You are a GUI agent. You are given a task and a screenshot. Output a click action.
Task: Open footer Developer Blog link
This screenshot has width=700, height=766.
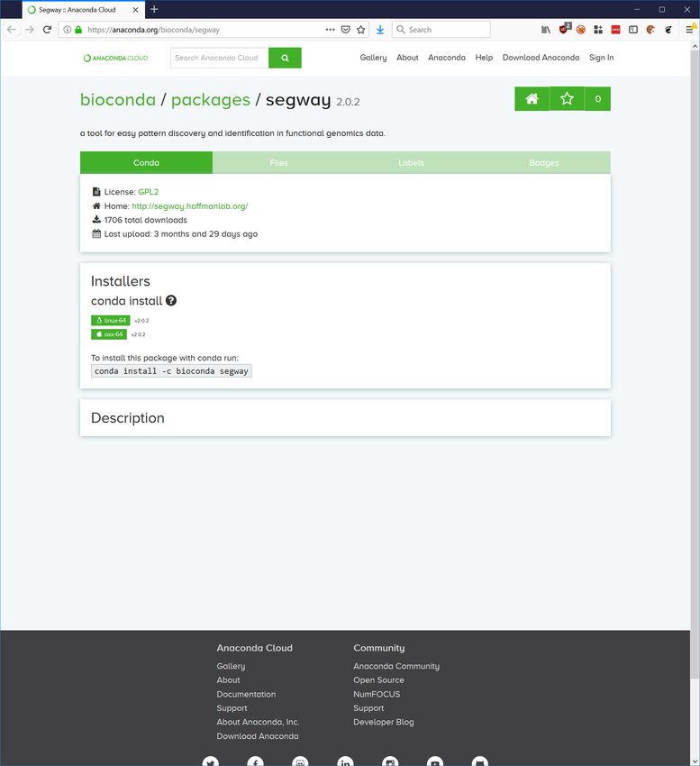384,722
